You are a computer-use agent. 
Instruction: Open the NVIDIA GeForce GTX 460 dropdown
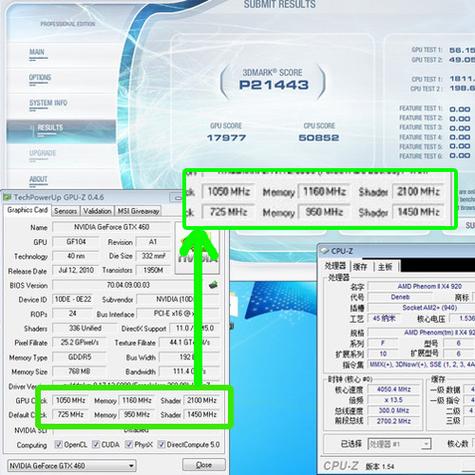[x=72, y=465]
